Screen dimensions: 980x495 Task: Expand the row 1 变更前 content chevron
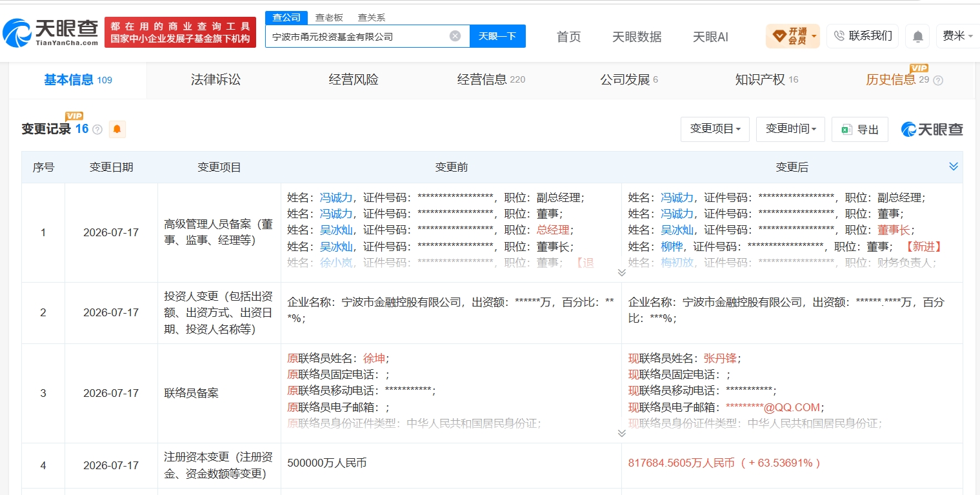tap(622, 272)
